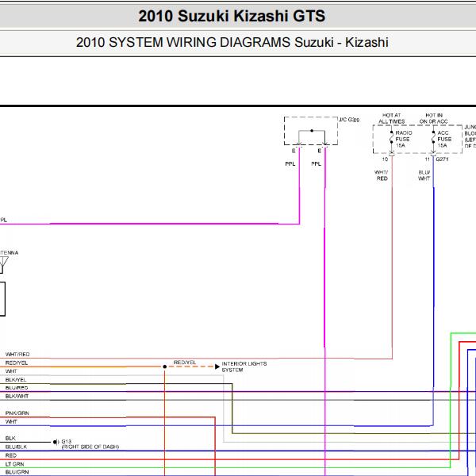Click the 'HOT AT ALL TIMES' label
Viewport: 476px width, 476px height.
pyautogui.click(x=392, y=118)
